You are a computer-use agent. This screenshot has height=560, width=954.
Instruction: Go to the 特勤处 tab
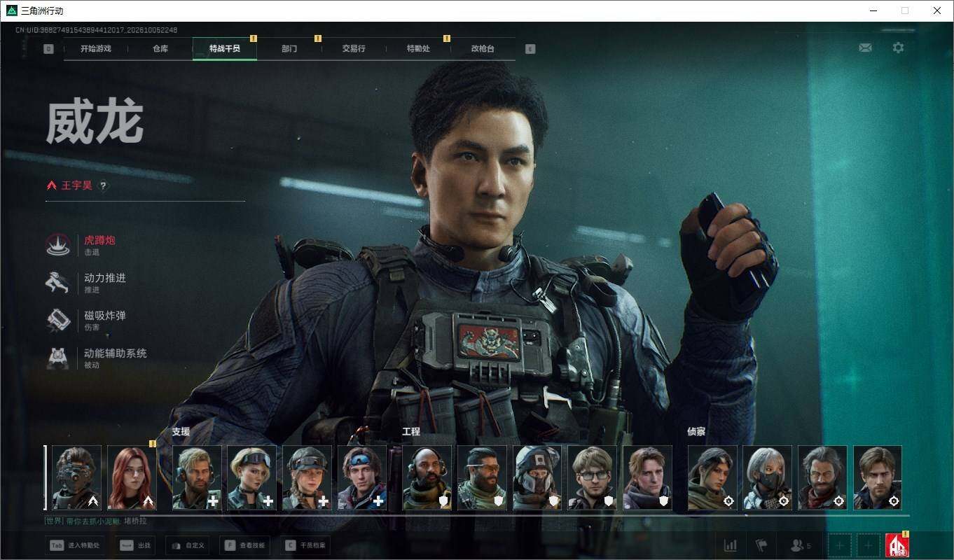(418, 49)
